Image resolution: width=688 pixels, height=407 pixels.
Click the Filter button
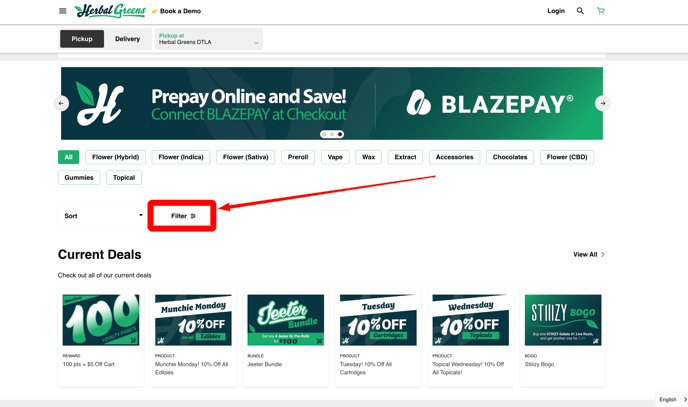click(x=182, y=216)
